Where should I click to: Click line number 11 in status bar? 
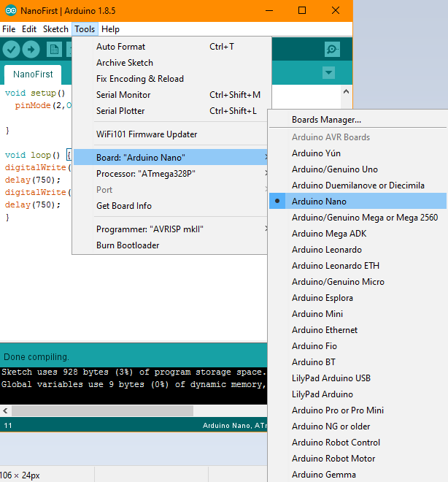pos(8,426)
